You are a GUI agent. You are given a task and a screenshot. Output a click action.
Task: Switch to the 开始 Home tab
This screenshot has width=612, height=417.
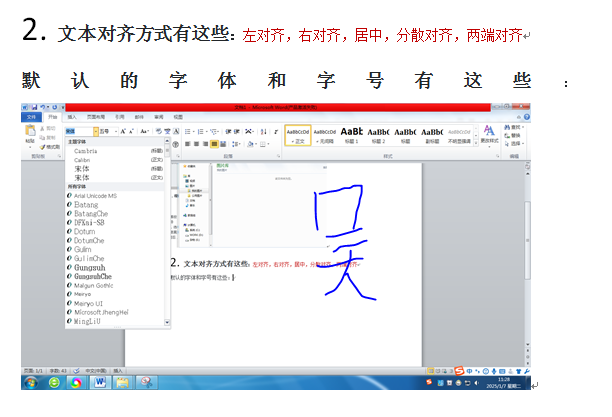52,117
